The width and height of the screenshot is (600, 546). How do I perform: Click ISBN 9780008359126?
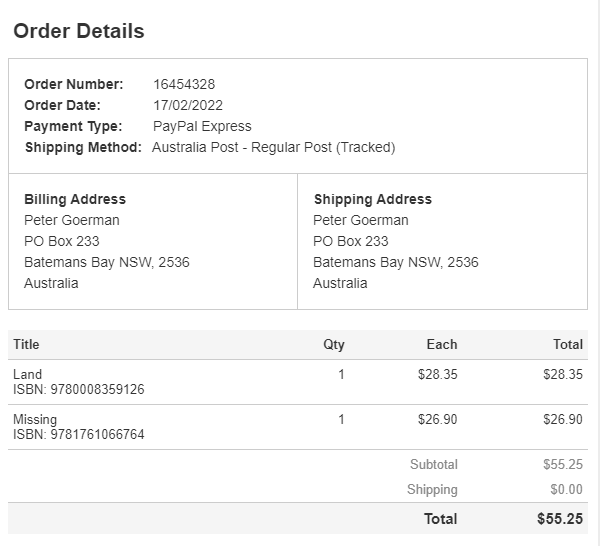[78, 389]
